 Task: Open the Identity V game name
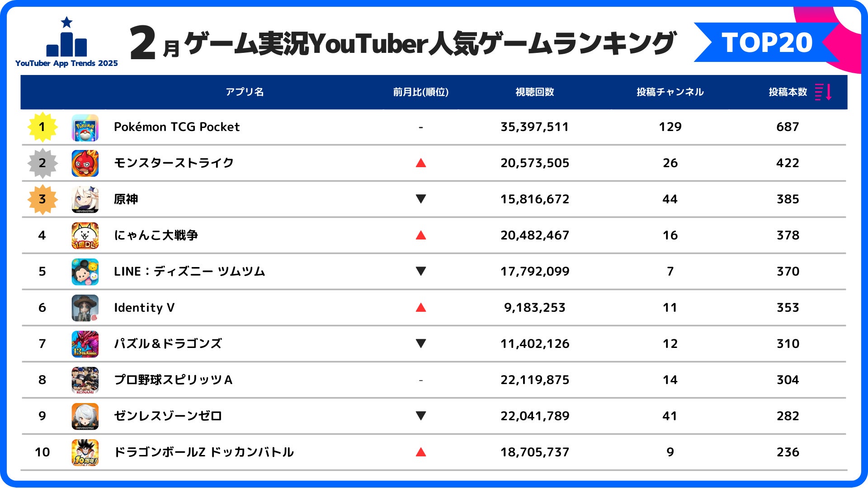(144, 308)
